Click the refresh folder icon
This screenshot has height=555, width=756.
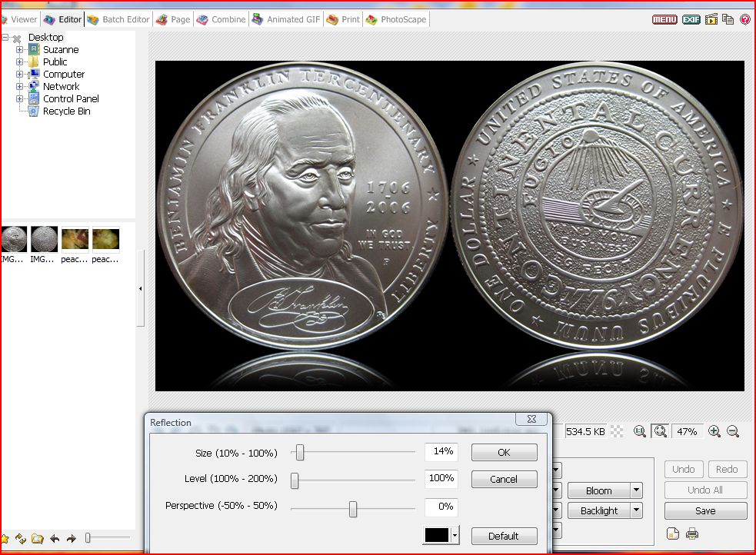tap(21, 539)
